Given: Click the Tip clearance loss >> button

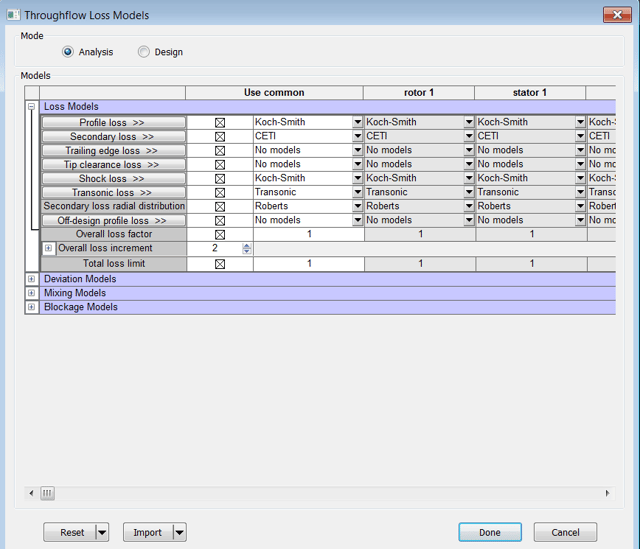Looking at the screenshot, I should tap(113, 164).
